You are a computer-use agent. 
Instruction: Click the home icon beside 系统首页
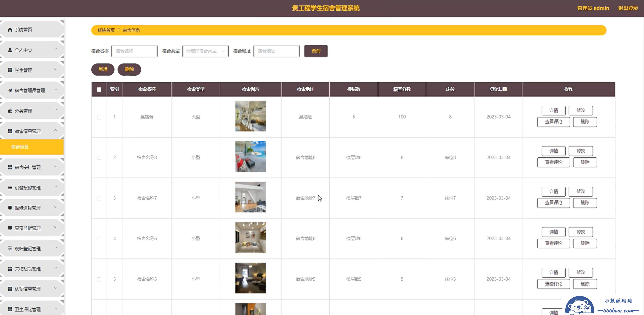[x=10, y=30]
